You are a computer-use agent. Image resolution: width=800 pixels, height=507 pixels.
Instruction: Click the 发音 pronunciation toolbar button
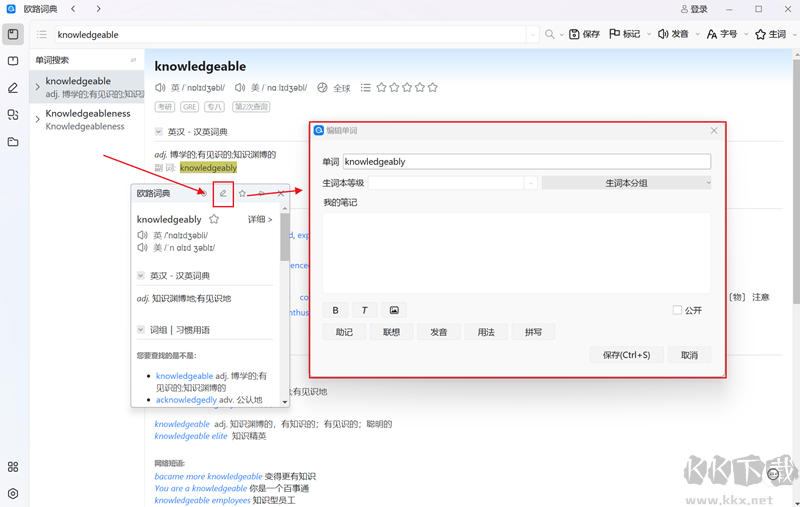(673, 34)
